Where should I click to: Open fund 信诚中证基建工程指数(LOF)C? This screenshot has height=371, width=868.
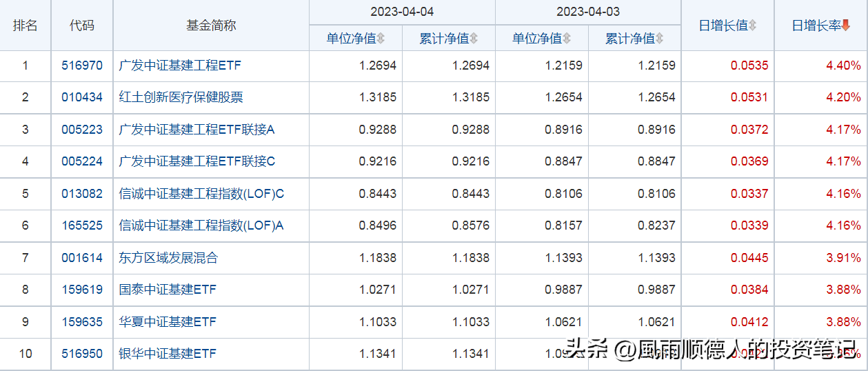(x=201, y=194)
